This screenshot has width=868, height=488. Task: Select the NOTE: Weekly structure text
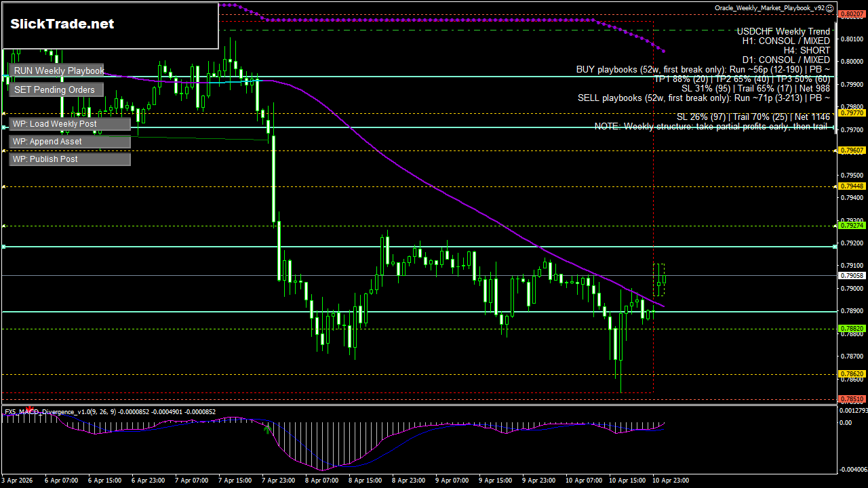712,126
